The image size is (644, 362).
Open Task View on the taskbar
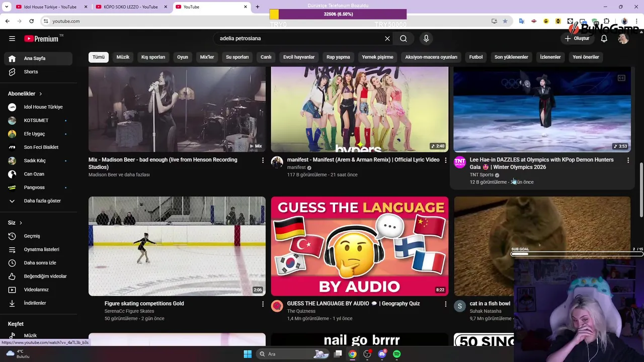(338, 354)
